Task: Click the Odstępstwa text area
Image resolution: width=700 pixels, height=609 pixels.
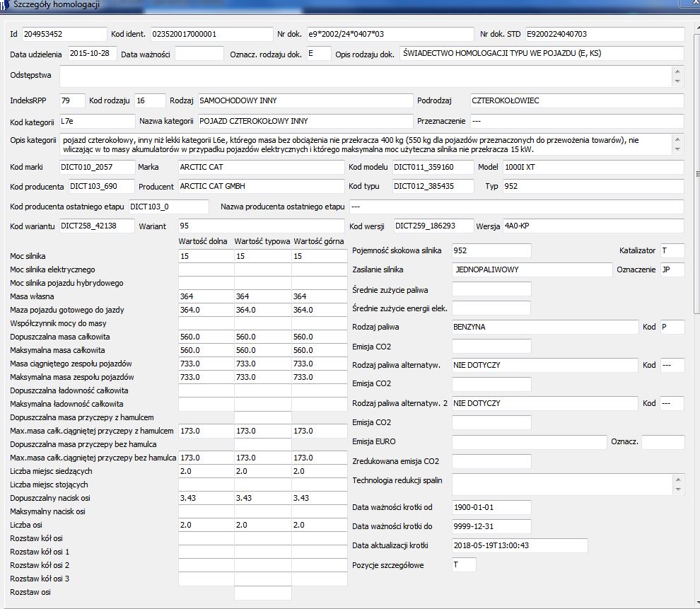Action: point(365,76)
